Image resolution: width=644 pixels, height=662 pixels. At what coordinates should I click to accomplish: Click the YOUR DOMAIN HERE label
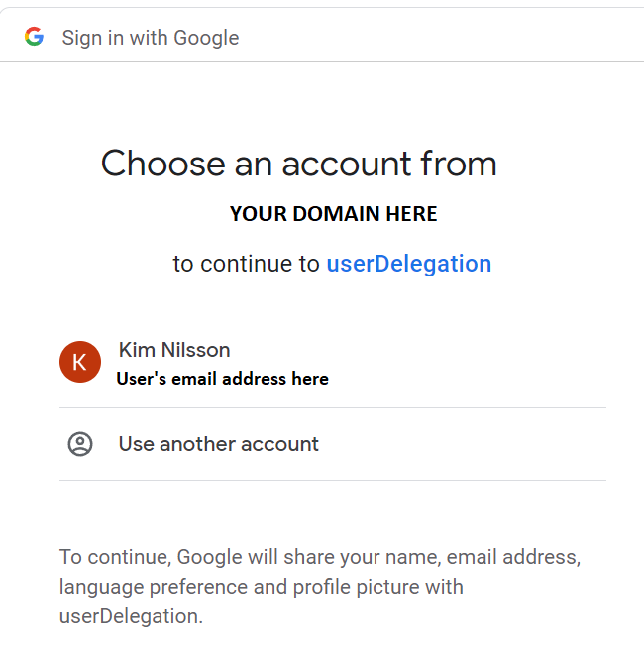point(334,214)
